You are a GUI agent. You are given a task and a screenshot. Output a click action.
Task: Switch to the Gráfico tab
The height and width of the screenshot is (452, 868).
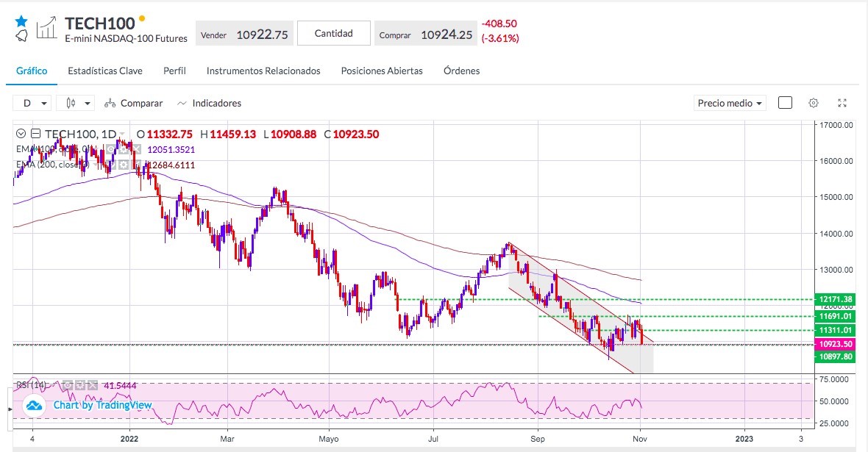pos(32,71)
